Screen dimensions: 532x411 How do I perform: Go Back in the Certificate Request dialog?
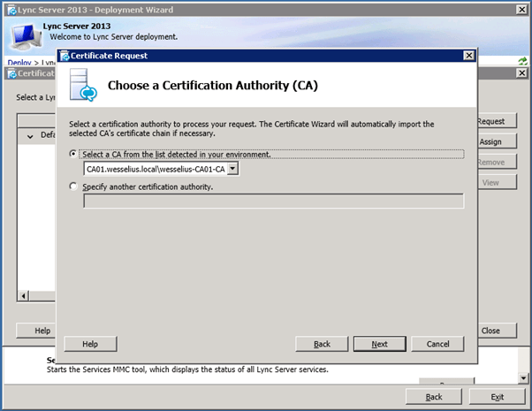[x=322, y=344]
